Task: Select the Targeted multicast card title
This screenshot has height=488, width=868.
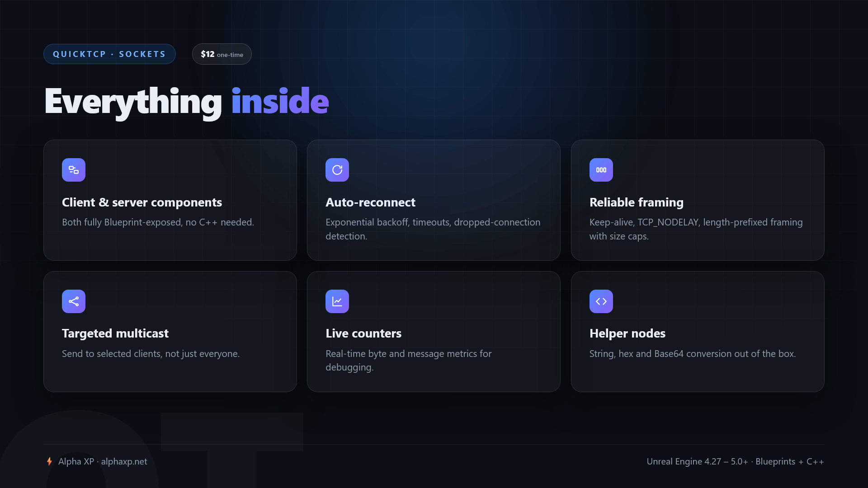Action: [x=115, y=333]
